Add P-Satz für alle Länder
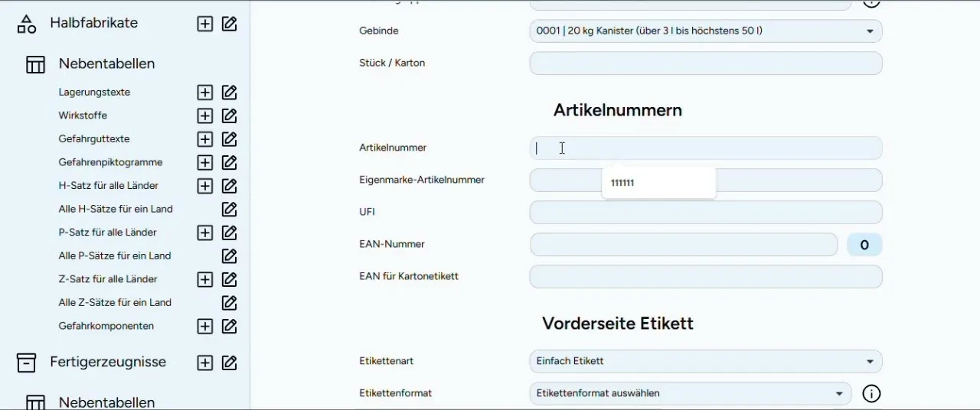The image size is (980, 410). (204, 233)
